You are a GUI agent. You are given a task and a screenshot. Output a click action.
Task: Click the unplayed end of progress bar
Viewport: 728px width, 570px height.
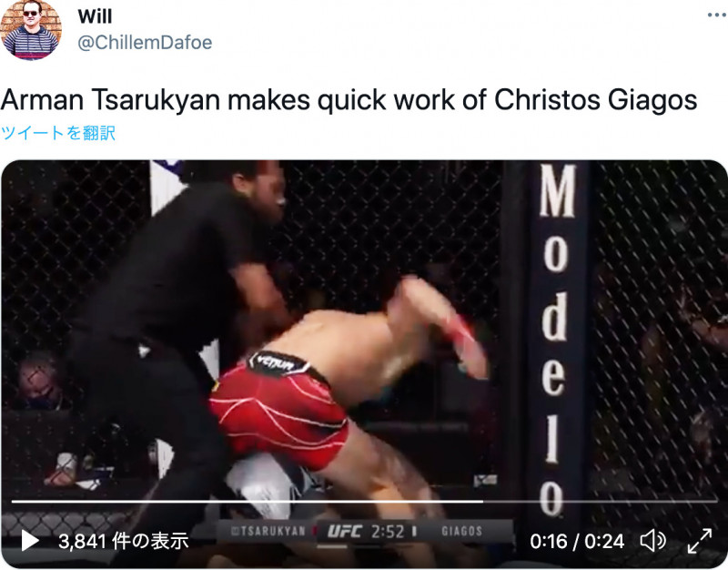pyautogui.click(x=600, y=501)
